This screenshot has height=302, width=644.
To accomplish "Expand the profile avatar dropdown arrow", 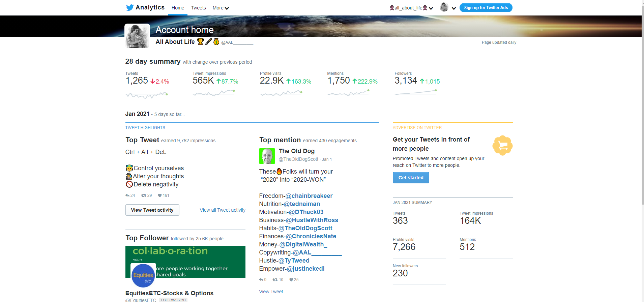I will (x=454, y=8).
